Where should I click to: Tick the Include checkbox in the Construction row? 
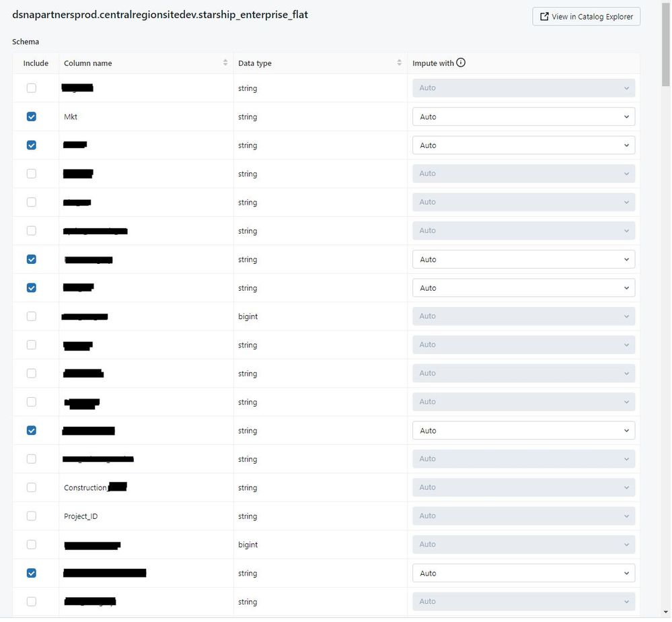(32, 487)
